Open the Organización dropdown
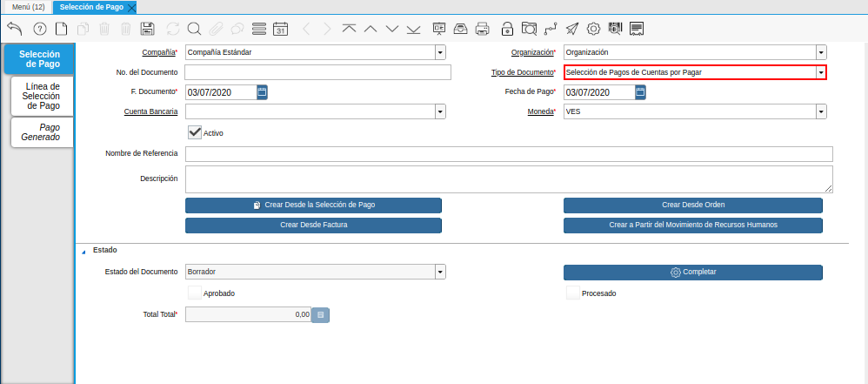 [821, 52]
